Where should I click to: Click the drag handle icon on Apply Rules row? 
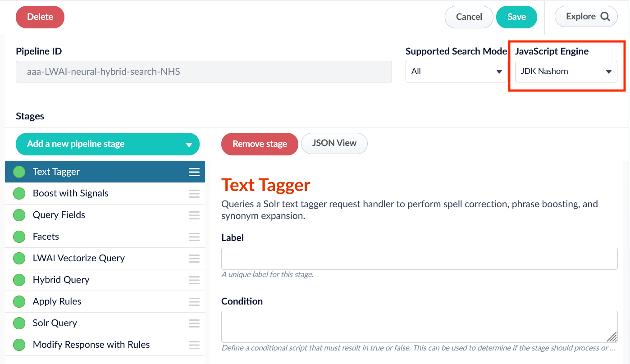(x=194, y=302)
